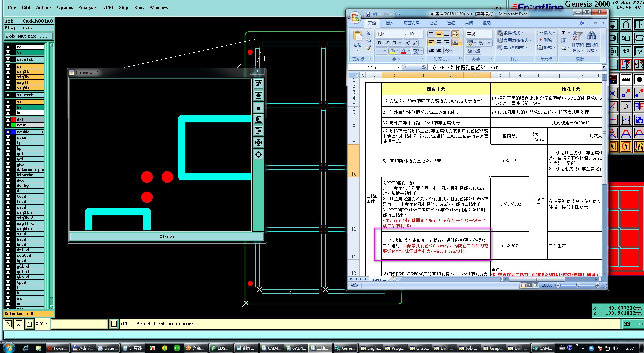Image resolution: width=644 pixels, height=353 pixels.
Task: Click the dimension marker icon in Genesis toolbar
Action: (626, 120)
